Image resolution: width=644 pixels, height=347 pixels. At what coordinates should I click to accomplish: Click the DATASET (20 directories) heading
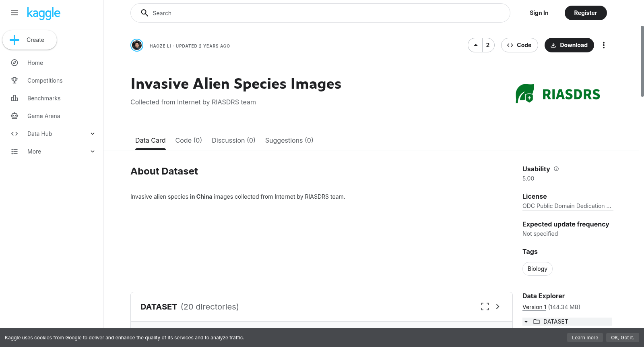[x=190, y=307]
